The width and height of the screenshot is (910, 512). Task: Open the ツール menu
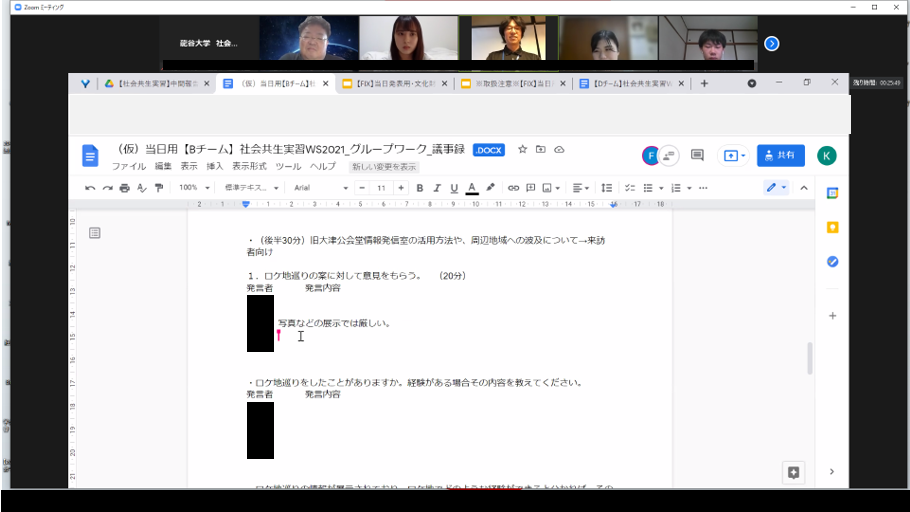coord(288,167)
